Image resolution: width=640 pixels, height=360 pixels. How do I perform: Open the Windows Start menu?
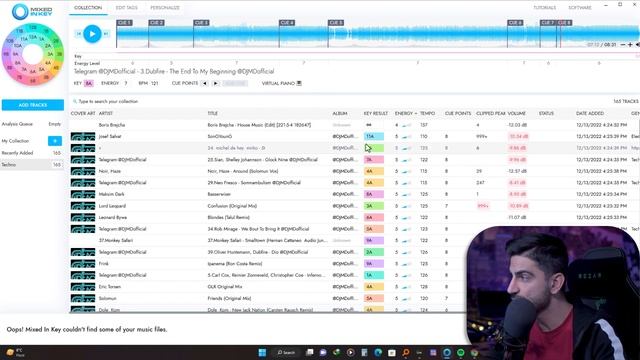click(x=262, y=352)
